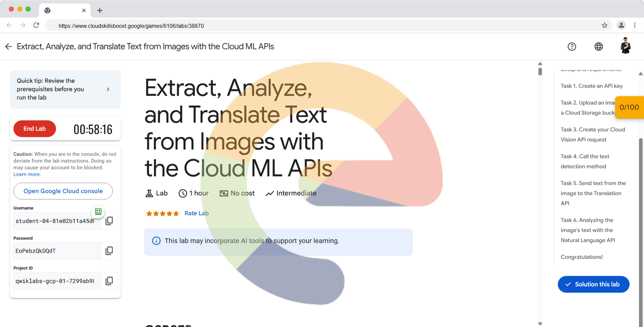Click the green chatbot assistant icon
Screen dimensions: 644x327
(x=98, y=211)
